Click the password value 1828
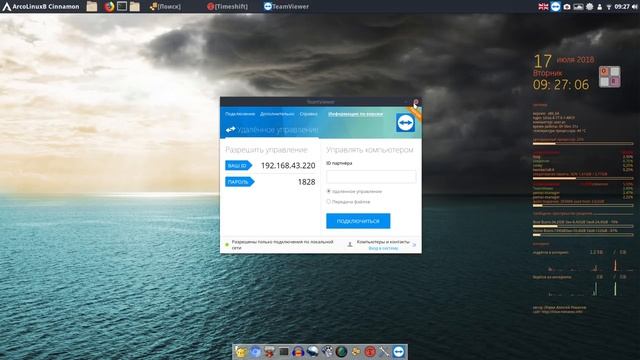 (x=306, y=182)
